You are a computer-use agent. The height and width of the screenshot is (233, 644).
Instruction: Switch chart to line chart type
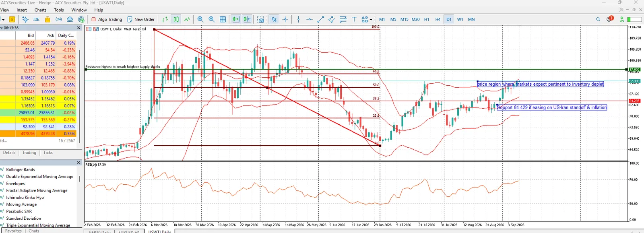pyautogui.click(x=188, y=19)
